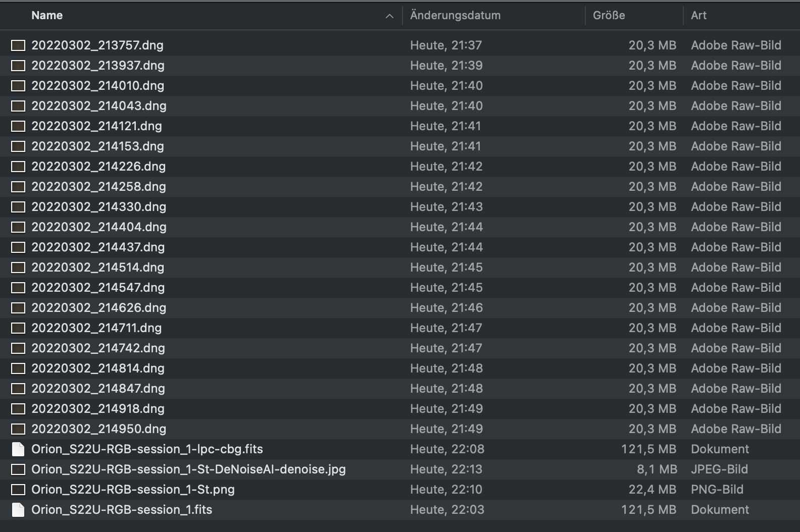This screenshot has width=800, height=532.
Task: Click the date Heute, 22:03 of session_1.fits
Action: (447, 510)
